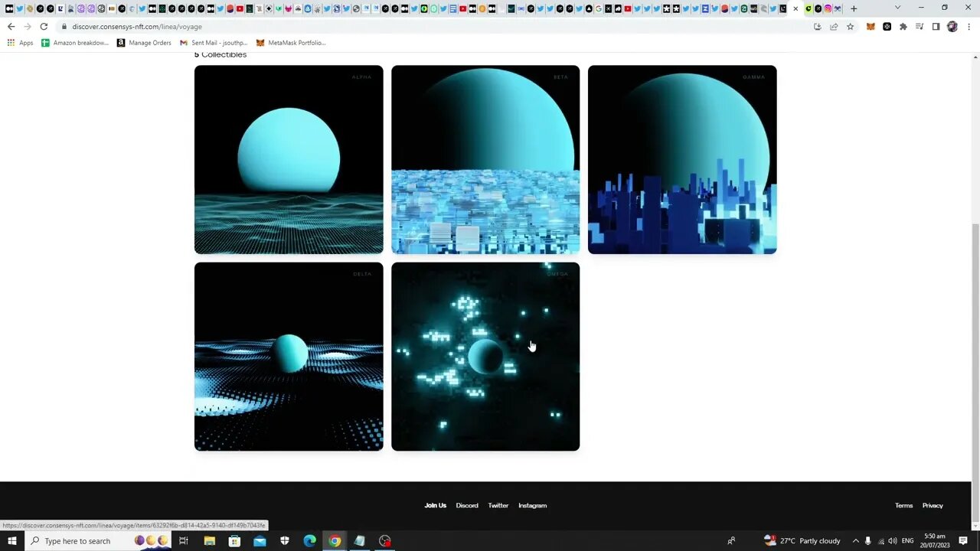Open the black square extension icon
Viewport: 980px width, 551px height.
(x=887, y=26)
